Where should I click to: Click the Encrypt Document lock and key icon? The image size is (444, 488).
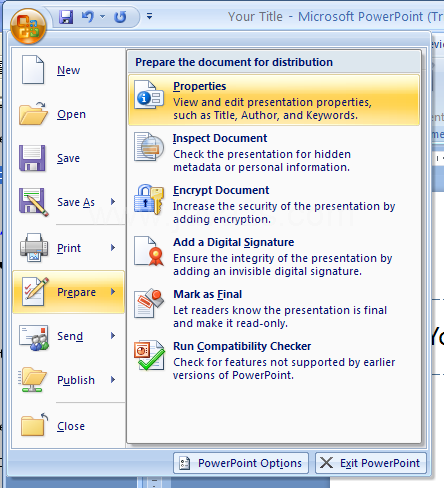tap(149, 199)
